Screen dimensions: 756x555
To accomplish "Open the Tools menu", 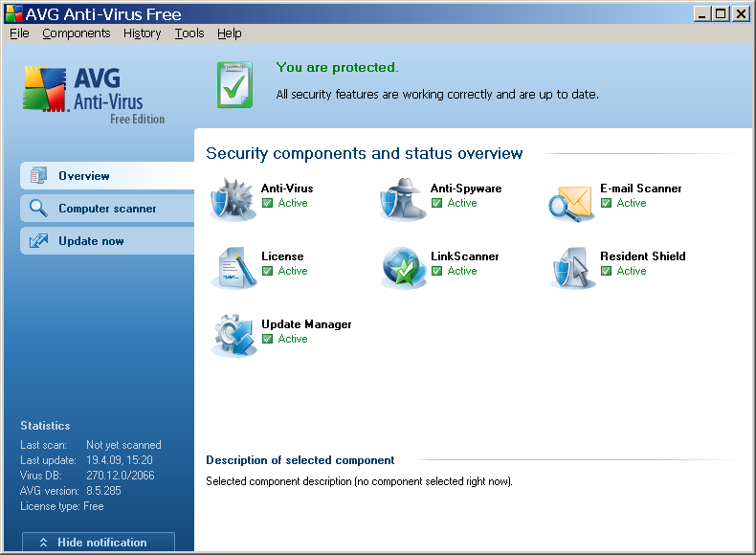I will [189, 33].
